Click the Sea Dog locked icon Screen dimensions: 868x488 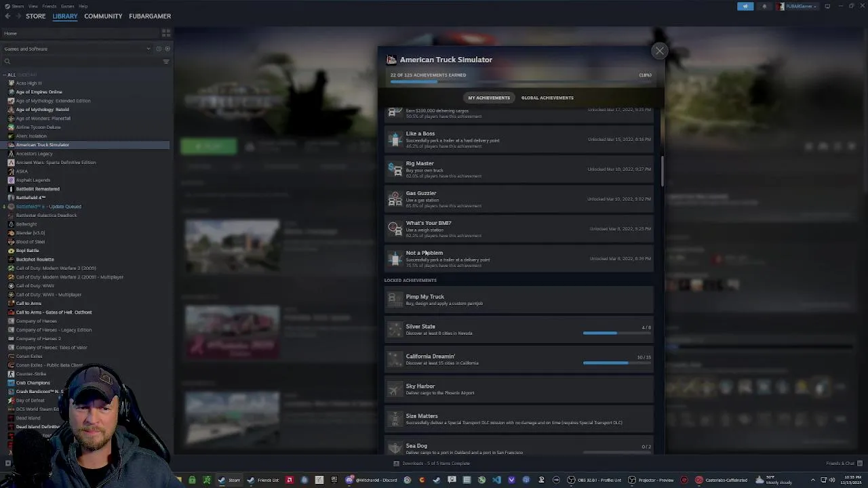point(395,447)
